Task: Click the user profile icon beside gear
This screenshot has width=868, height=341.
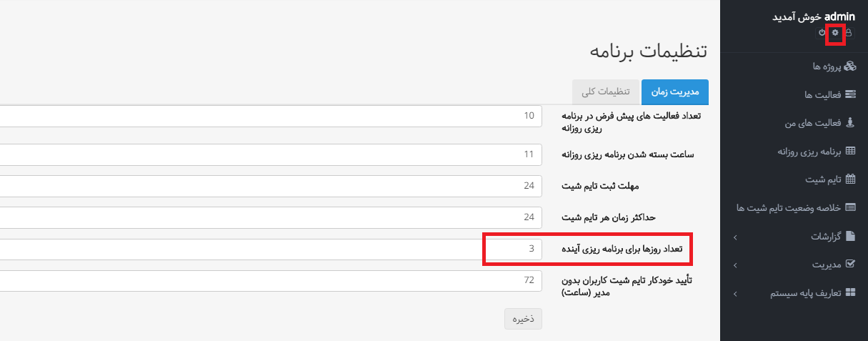Action: point(849,33)
